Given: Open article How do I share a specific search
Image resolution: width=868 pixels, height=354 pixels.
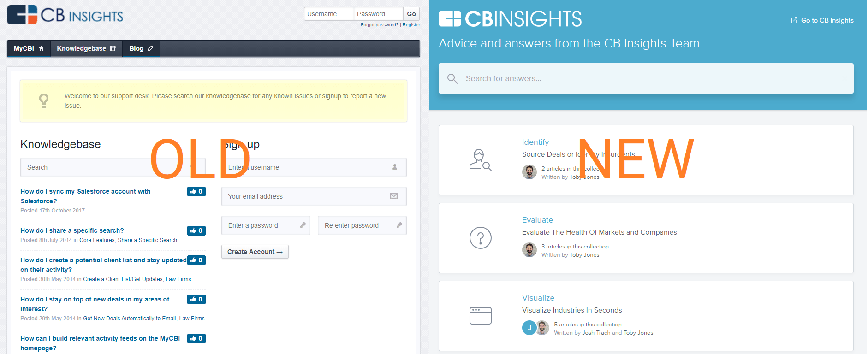Looking at the screenshot, I should (x=72, y=230).
